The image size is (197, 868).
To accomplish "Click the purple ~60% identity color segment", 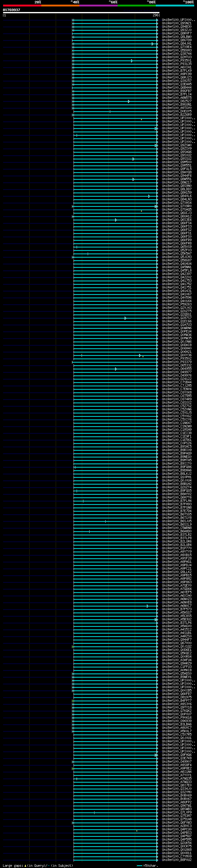I will 98,6.
